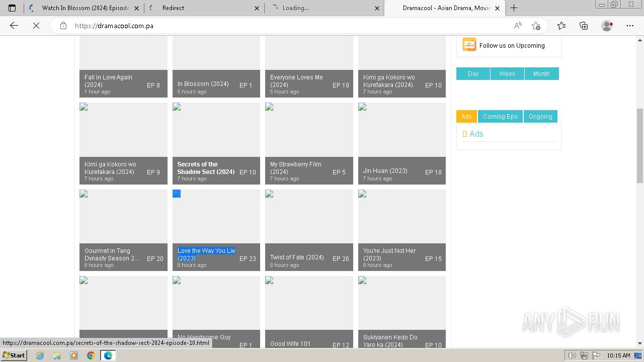Open the browser profile avatar
644x362 pixels.
pos(607,26)
